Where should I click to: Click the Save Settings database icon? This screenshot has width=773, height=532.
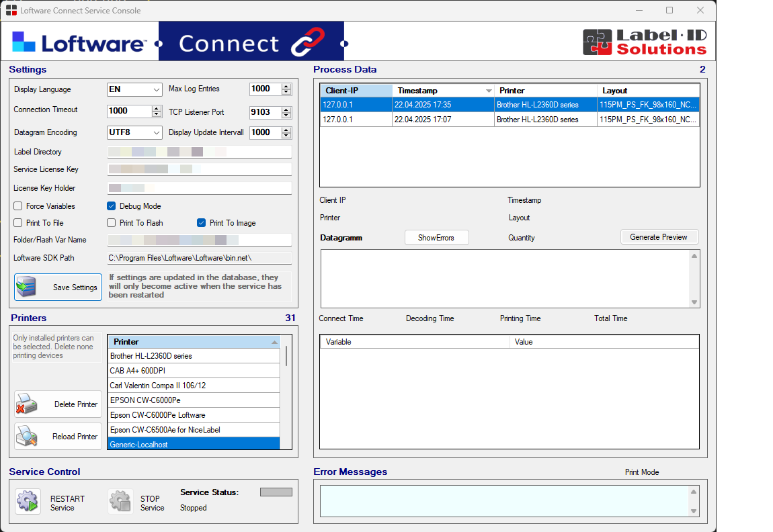[x=26, y=287]
